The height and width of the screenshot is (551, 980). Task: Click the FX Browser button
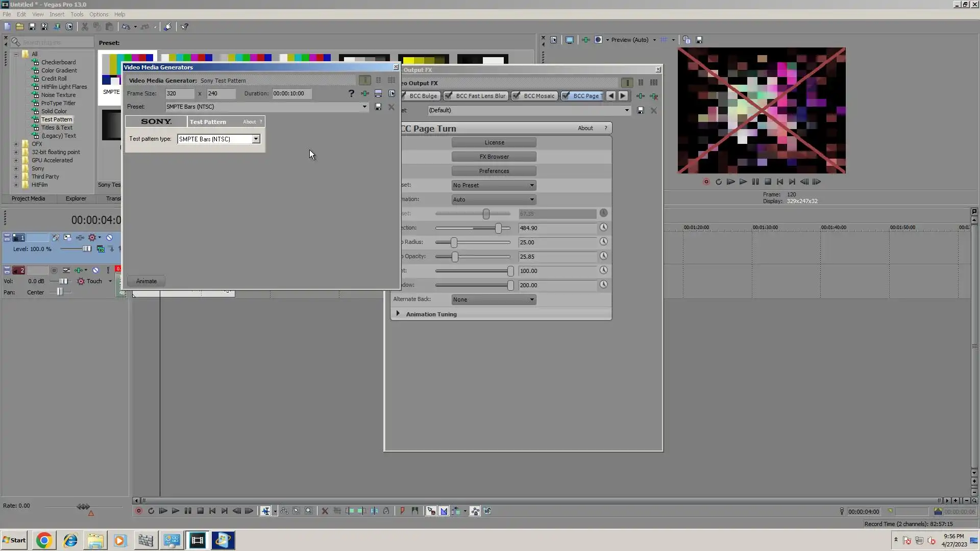pos(494,157)
